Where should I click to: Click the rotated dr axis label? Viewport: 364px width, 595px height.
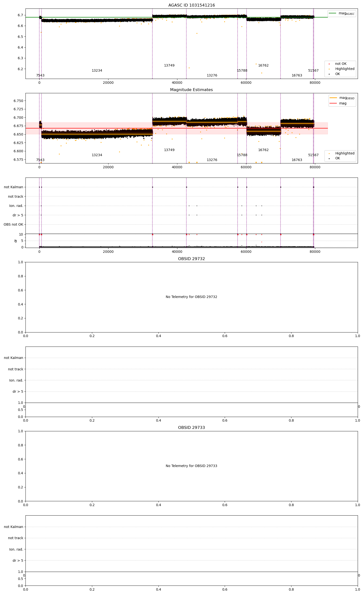pos(16,241)
